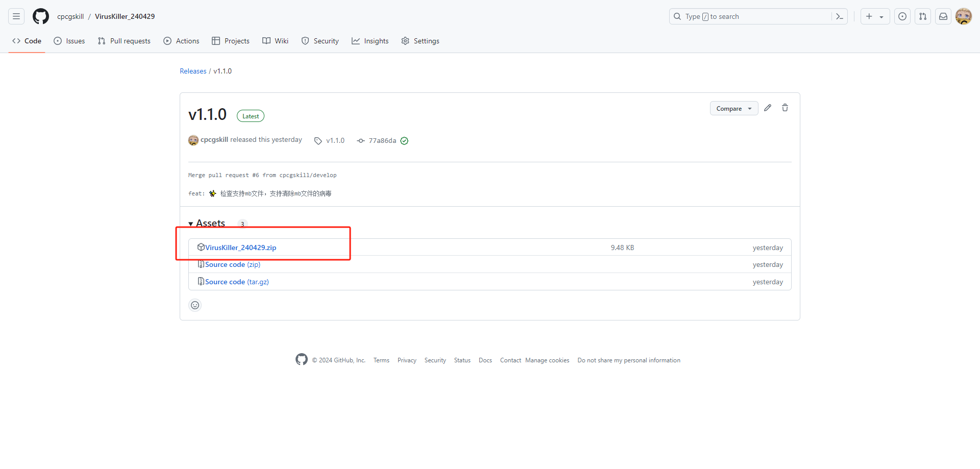This screenshot has width=980, height=469.
Task: Click the footer GitHub logo
Action: pos(302,359)
